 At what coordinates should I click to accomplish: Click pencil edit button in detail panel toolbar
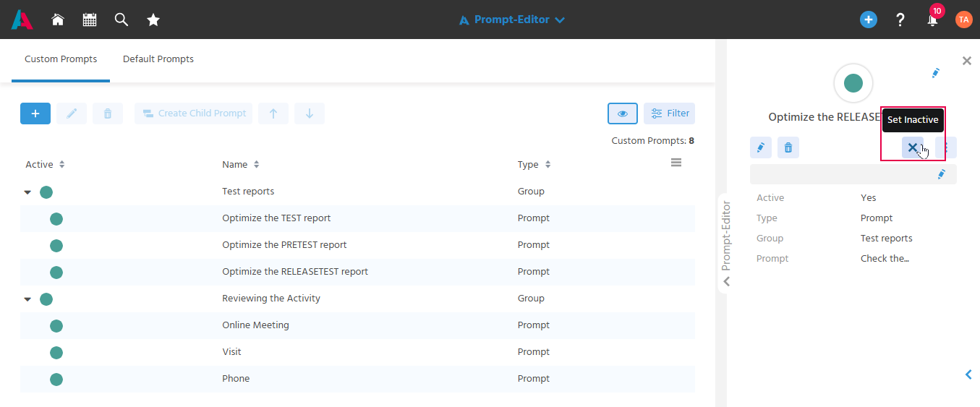[x=761, y=147]
